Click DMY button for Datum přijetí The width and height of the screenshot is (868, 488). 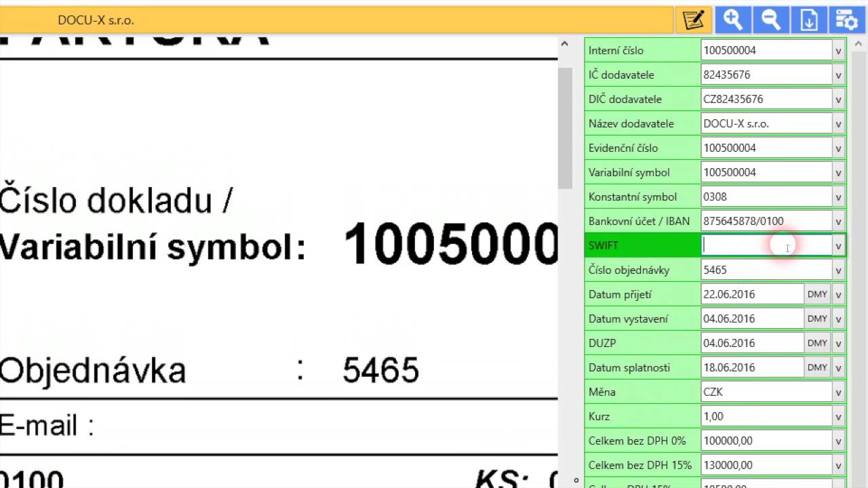click(x=817, y=294)
